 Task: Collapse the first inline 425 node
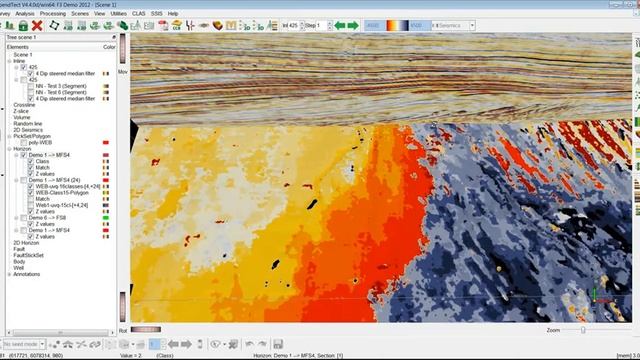[17, 67]
